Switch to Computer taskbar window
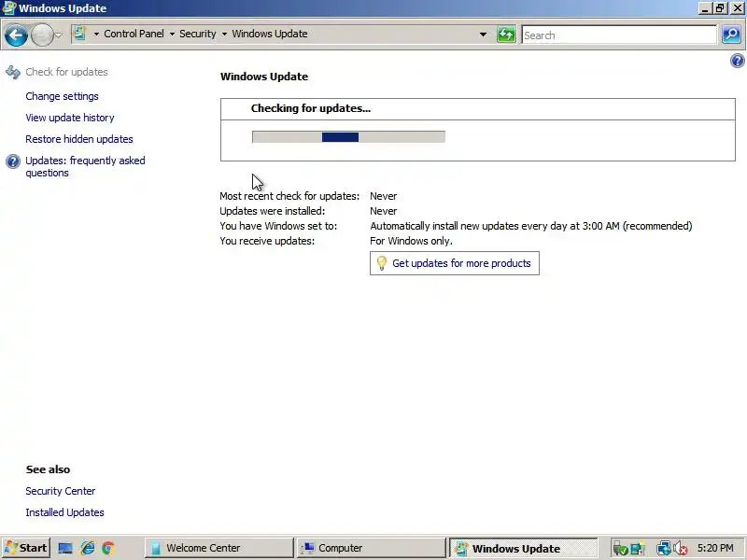 click(x=371, y=548)
